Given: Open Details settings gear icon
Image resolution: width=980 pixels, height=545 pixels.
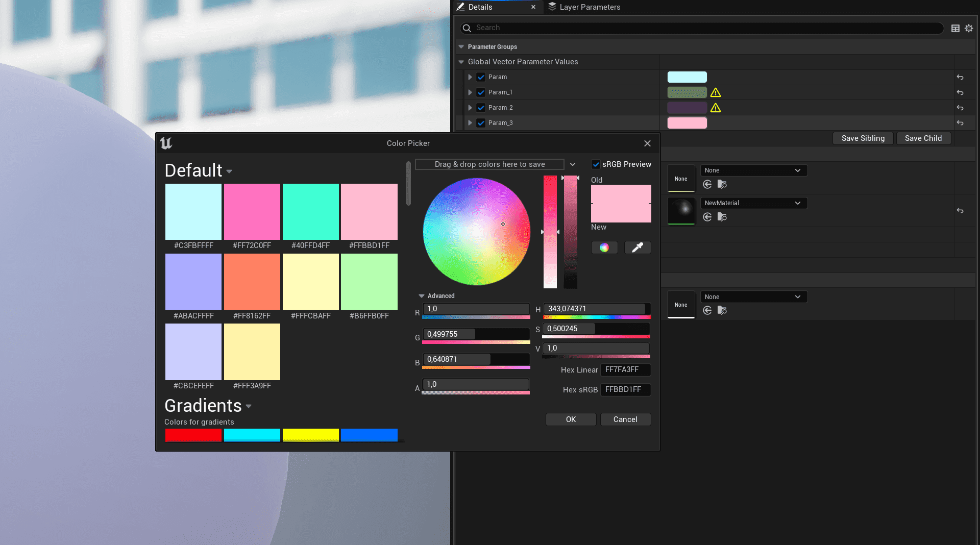Looking at the screenshot, I should point(969,29).
